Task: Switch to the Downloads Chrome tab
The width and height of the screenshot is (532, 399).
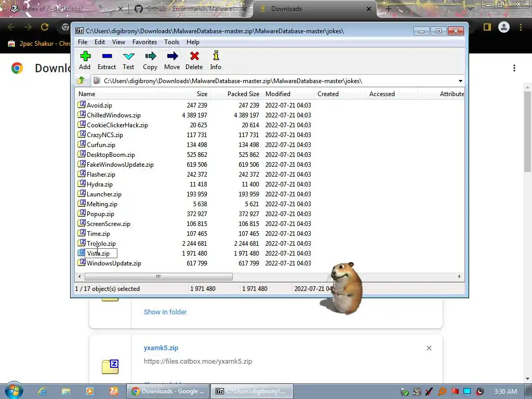Action: point(315,9)
